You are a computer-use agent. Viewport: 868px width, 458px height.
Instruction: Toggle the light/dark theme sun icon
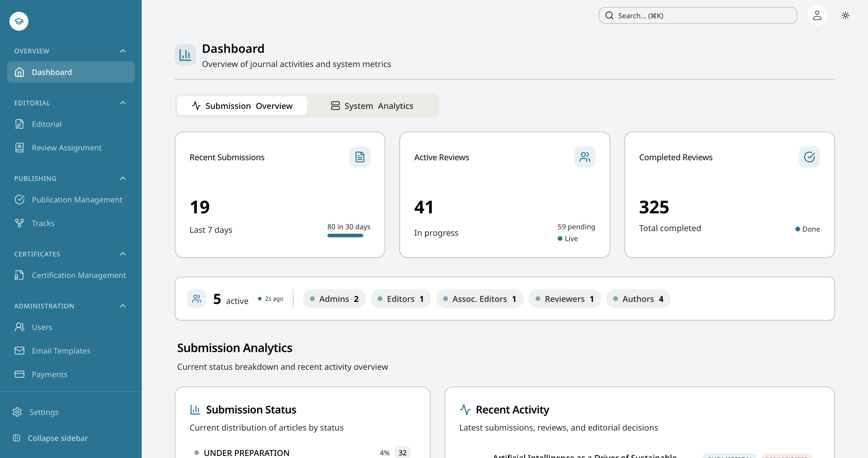click(x=846, y=15)
